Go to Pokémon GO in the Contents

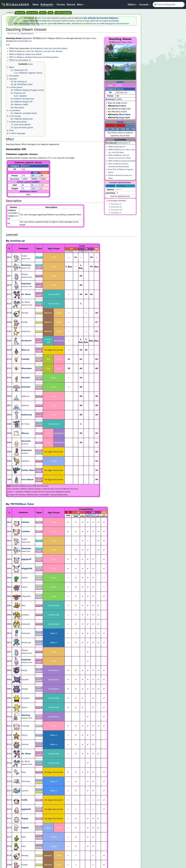coord(20,93)
